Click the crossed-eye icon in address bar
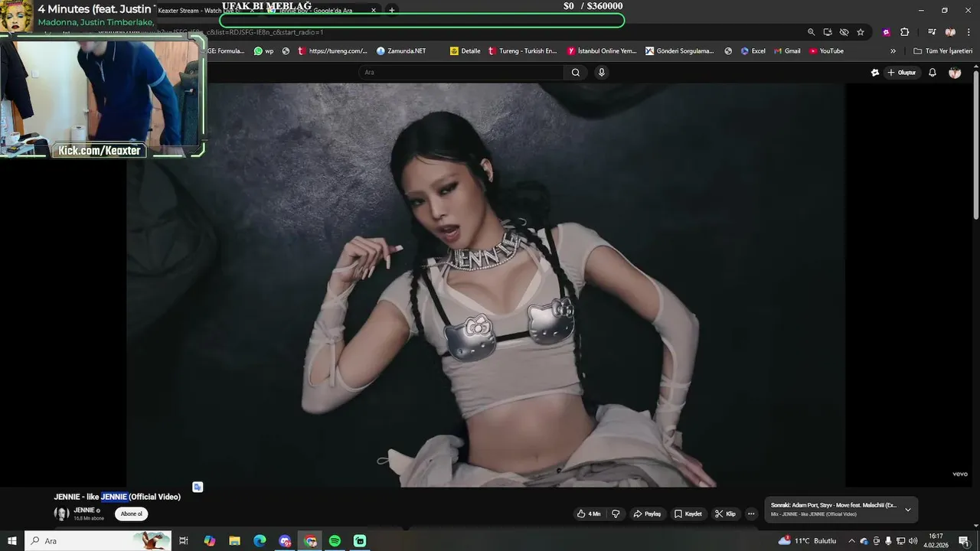 (844, 32)
